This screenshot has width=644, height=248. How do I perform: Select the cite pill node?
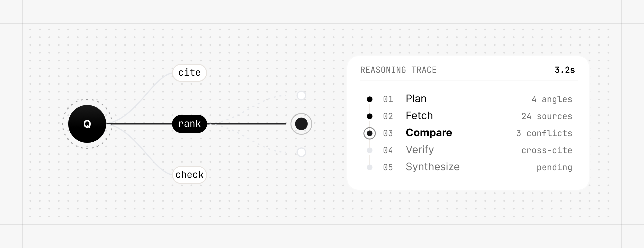coord(190,73)
